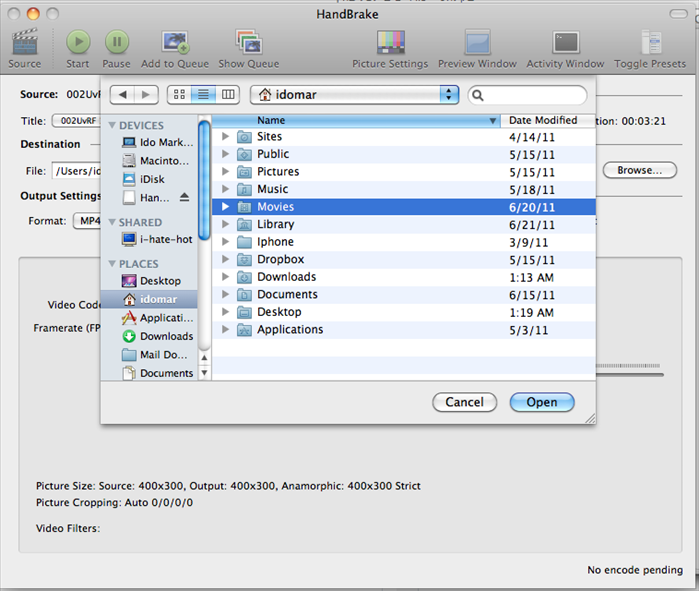Select the Pictures folder row
Viewport: 699px width, 591px height.
click(403, 172)
